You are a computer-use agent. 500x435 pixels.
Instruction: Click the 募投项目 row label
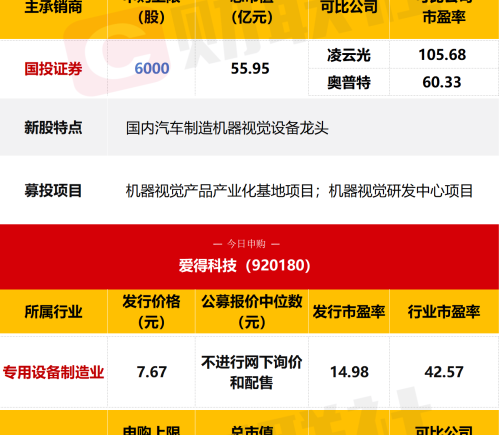click(x=53, y=191)
